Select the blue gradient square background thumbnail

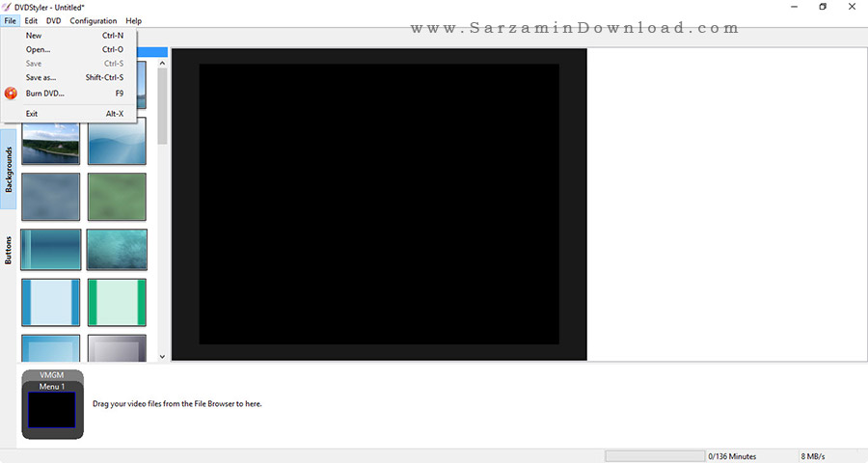pos(50,348)
